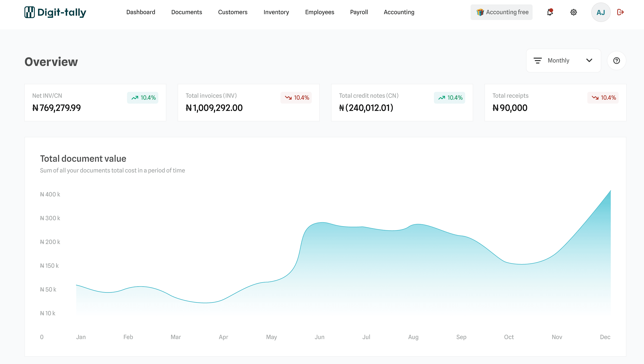Screen dimensions: 644x364
Task: Click the Dec month label
Action: pyautogui.click(x=605, y=337)
